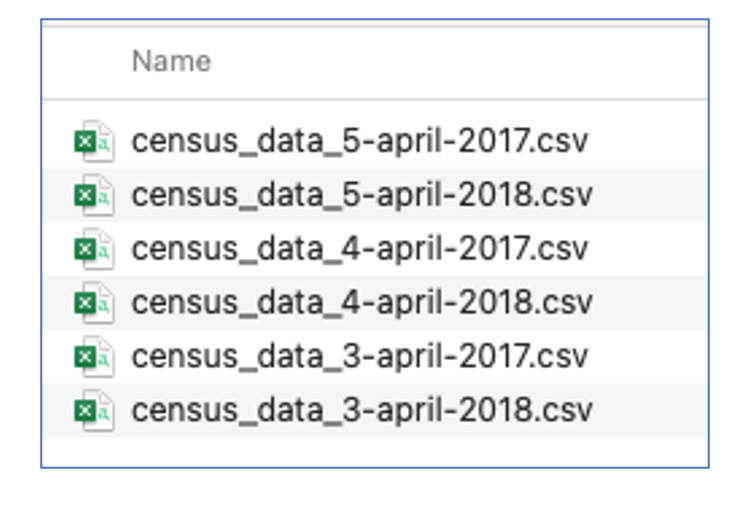Click the CSV icon beside census_data_4-april-2017.csv
753x510 pixels.
click(x=94, y=249)
